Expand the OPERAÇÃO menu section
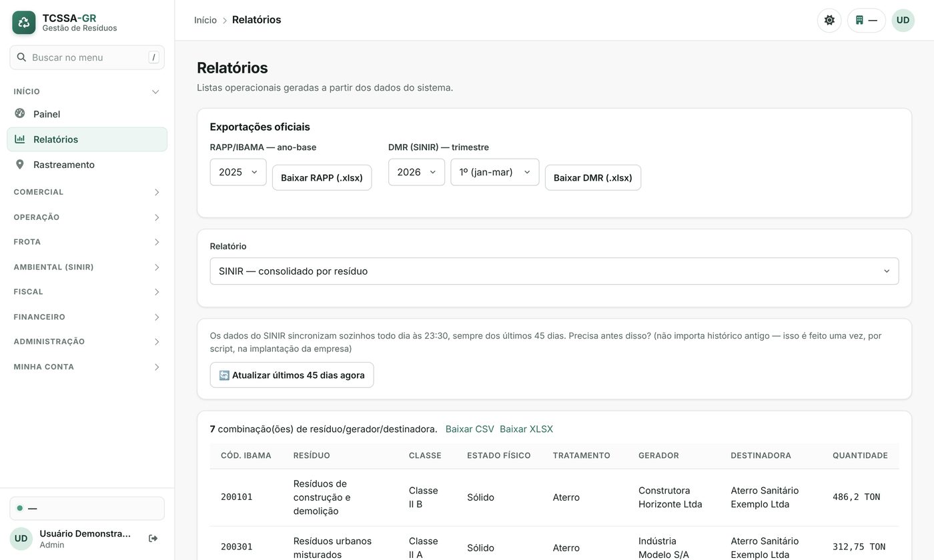This screenshot has height=560, width=934. coord(87,217)
